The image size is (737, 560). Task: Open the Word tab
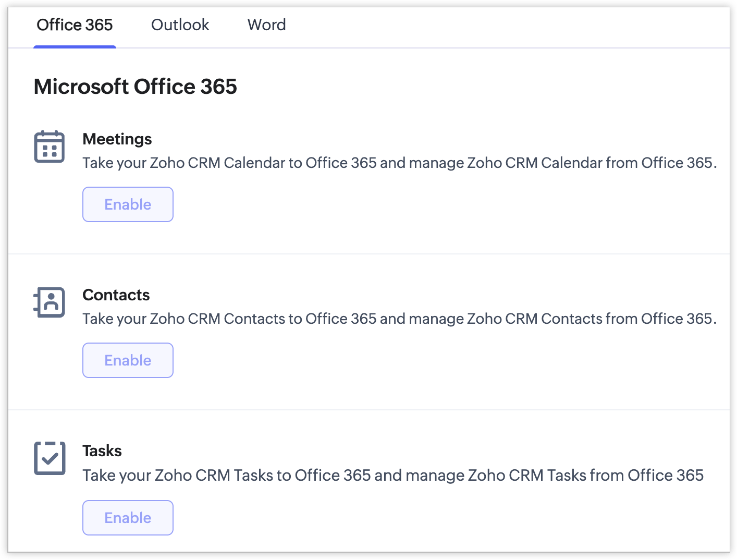click(x=266, y=25)
